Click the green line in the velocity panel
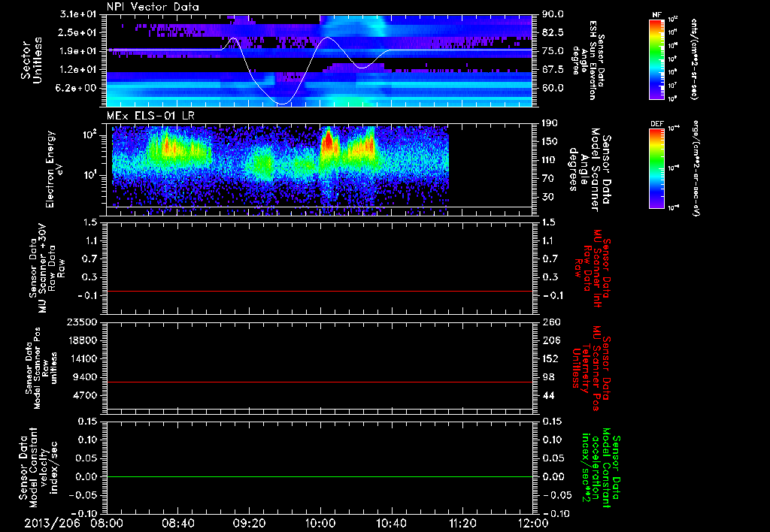 tap(320, 476)
